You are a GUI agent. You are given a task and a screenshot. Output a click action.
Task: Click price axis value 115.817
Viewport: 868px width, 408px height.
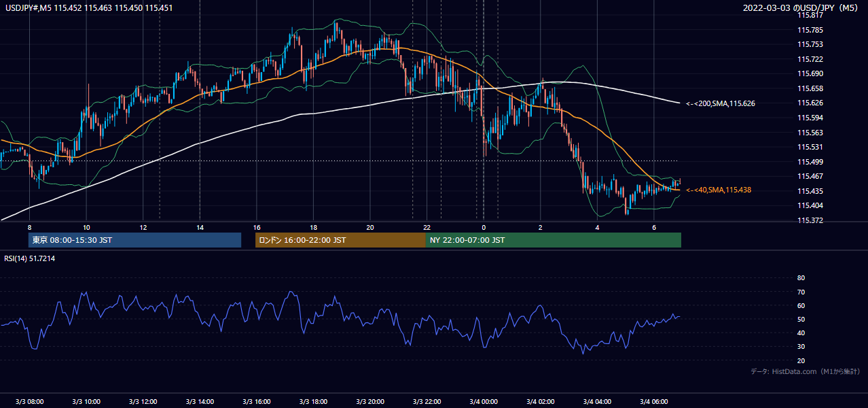810,15
